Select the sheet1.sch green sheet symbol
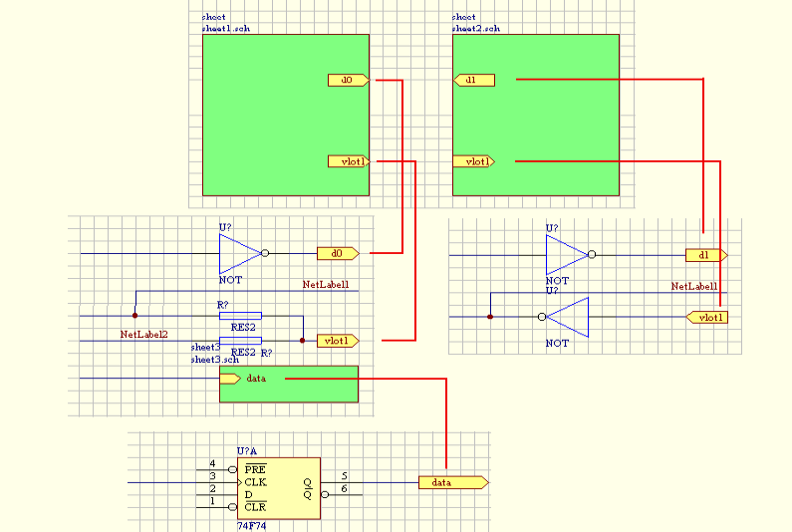The width and height of the screenshot is (792, 532). pos(269,115)
